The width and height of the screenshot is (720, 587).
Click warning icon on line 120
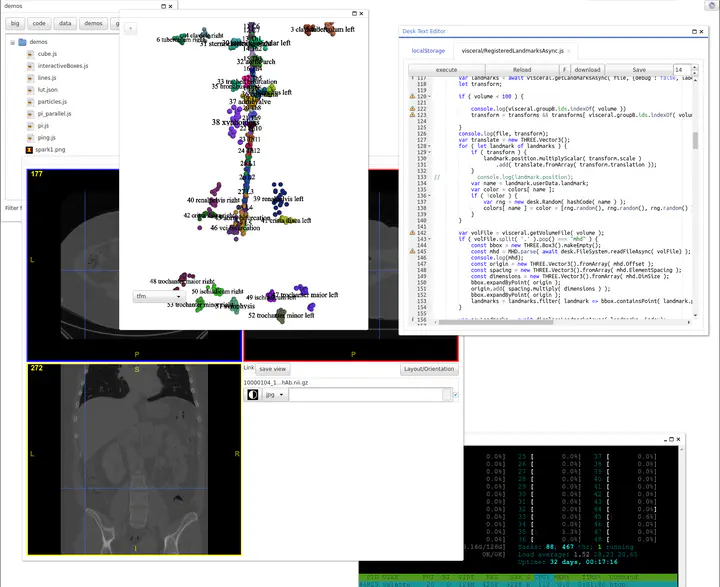[412, 96]
